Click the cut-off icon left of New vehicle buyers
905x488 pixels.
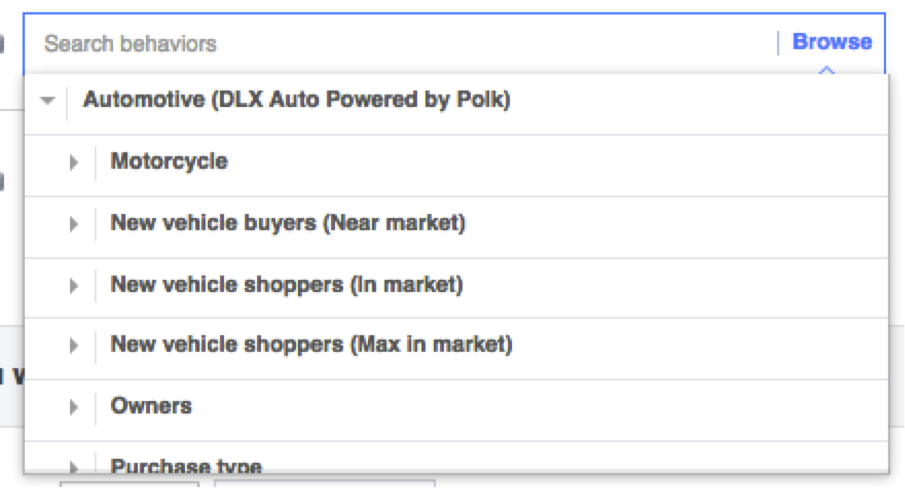[2, 182]
